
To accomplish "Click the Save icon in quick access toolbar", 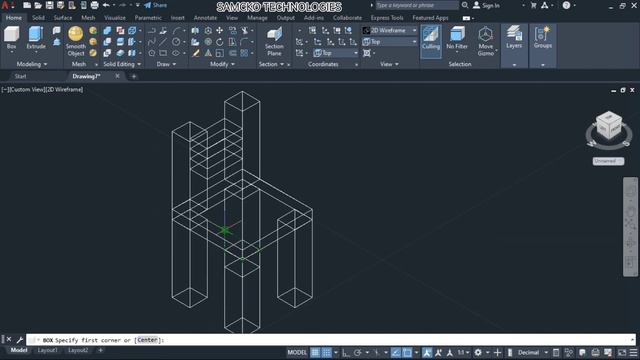I will click(x=49, y=5).
